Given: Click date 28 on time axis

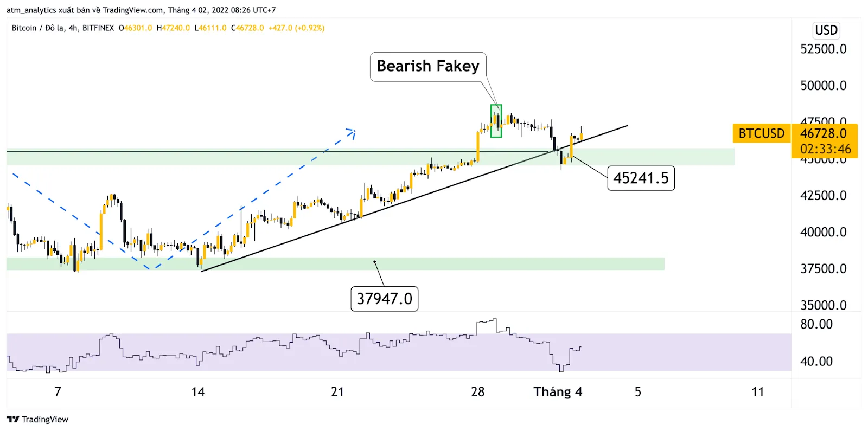Looking at the screenshot, I should coord(477,392).
